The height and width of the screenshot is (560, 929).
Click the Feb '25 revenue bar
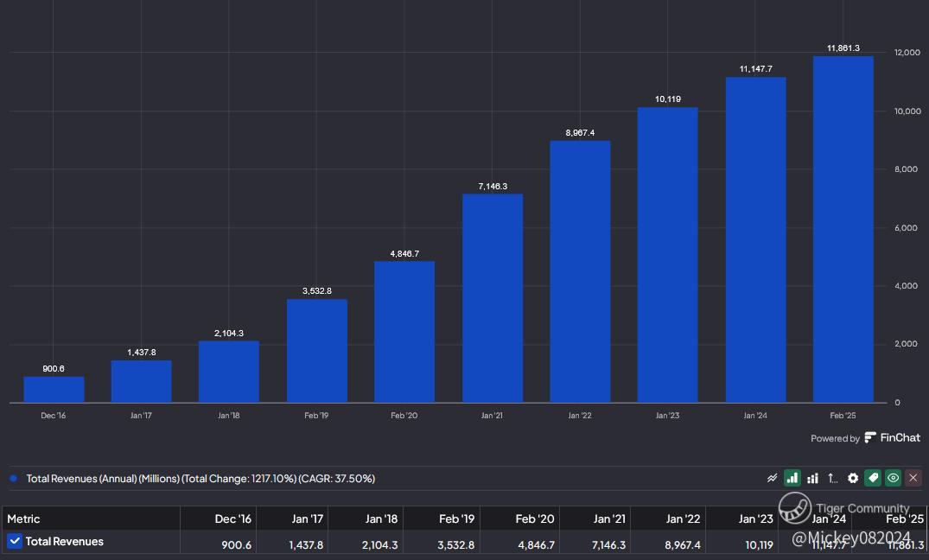coord(843,229)
